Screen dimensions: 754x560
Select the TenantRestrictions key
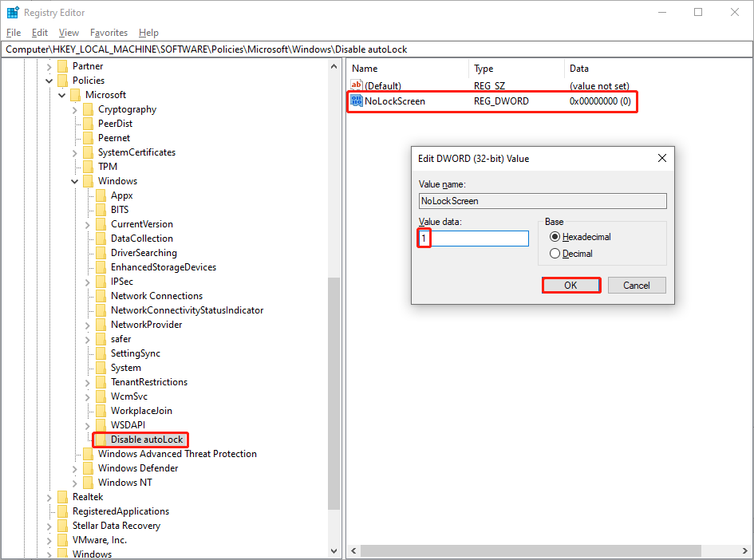tap(149, 382)
